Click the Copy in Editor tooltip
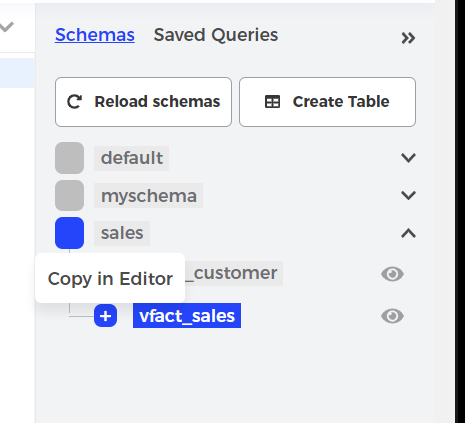 110,278
